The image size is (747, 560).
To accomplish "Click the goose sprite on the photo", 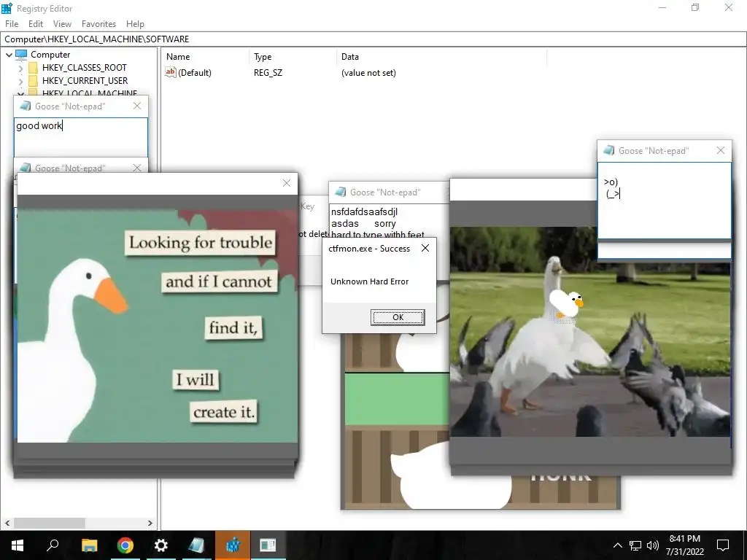I will pyautogui.click(x=566, y=303).
